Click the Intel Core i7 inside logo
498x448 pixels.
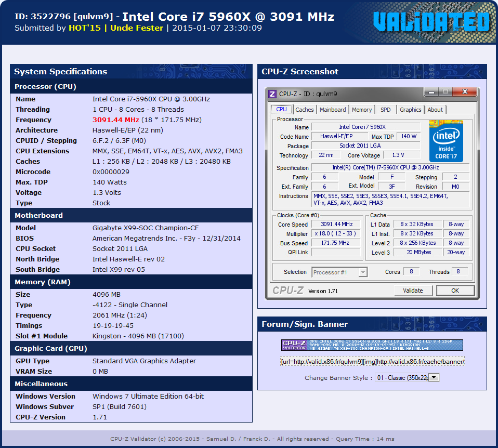446,141
